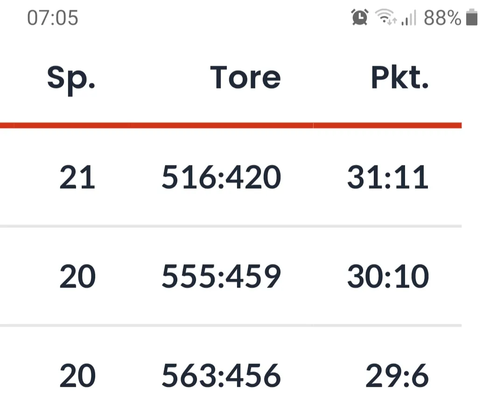Viewport: 504px width, 420px height.
Task: Select the 21 games played cell
Action: [x=77, y=178]
